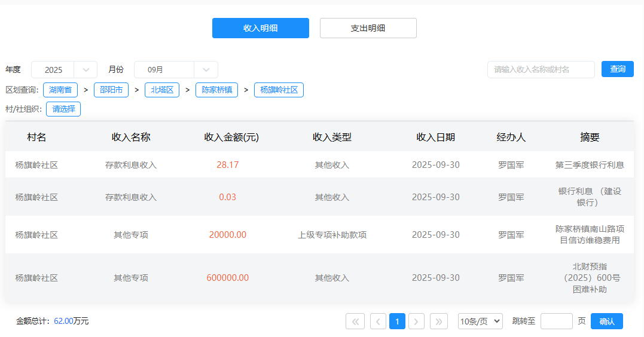The width and height of the screenshot is (644, 337).
Task: Select the 湖南省 region breadcrumb
Action: pyautogui.click(x=60, y=90)
